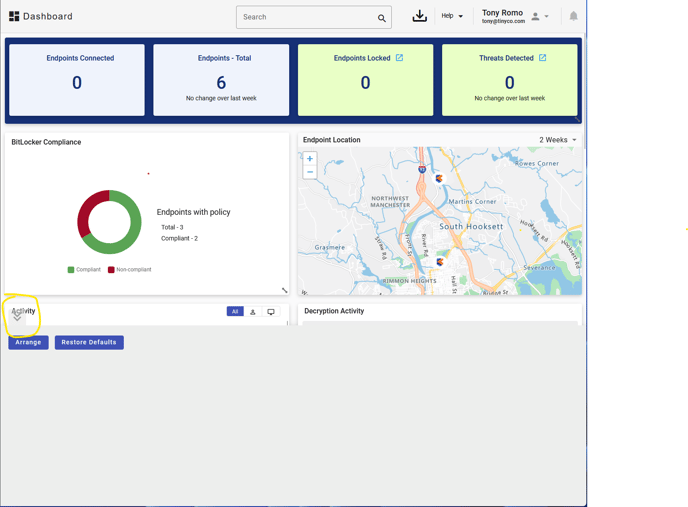Open Endpoints Locked external link icon
Viewport: 688px width, 507px height.
[x=399, y=58]
